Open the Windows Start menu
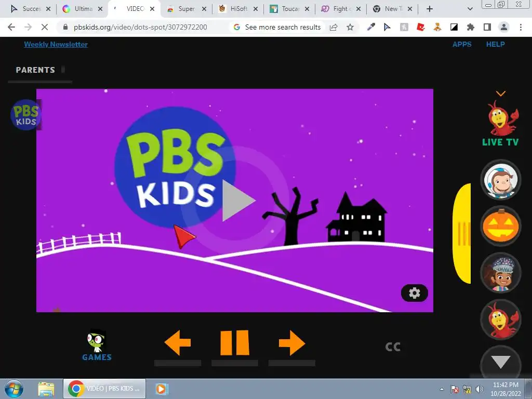 point(14,389)
